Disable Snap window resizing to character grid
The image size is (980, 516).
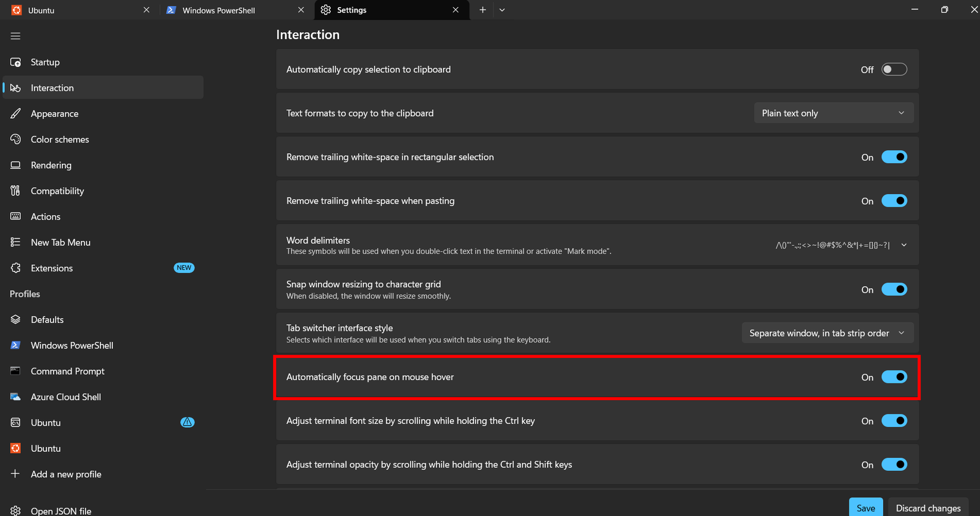point(894,289)
